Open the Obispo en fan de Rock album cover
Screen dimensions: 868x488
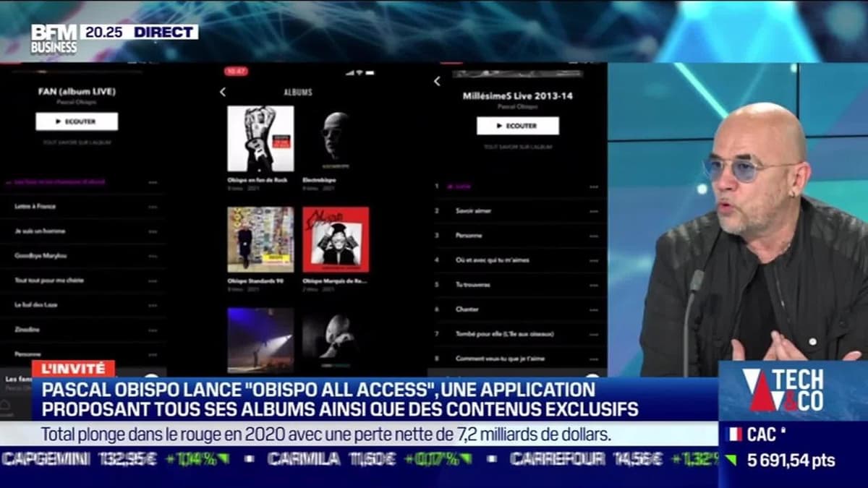click(x=260, y=139)
